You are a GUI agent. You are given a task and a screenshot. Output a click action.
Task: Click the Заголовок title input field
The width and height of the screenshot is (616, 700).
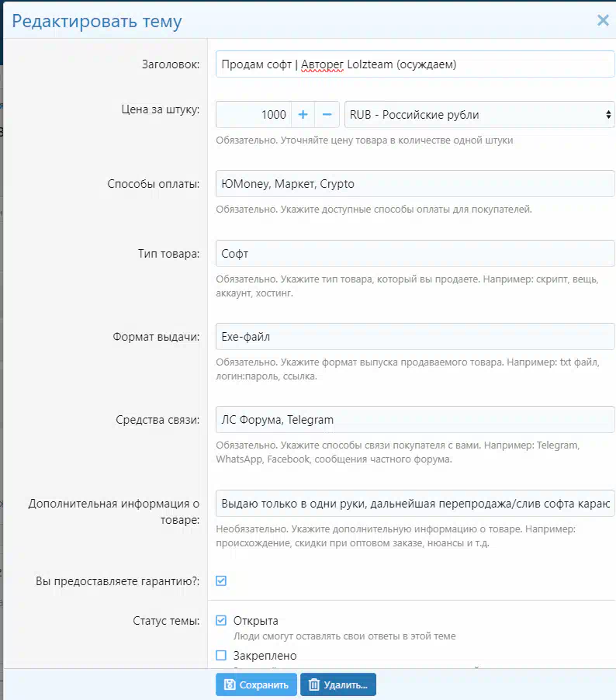click(415, 65)
